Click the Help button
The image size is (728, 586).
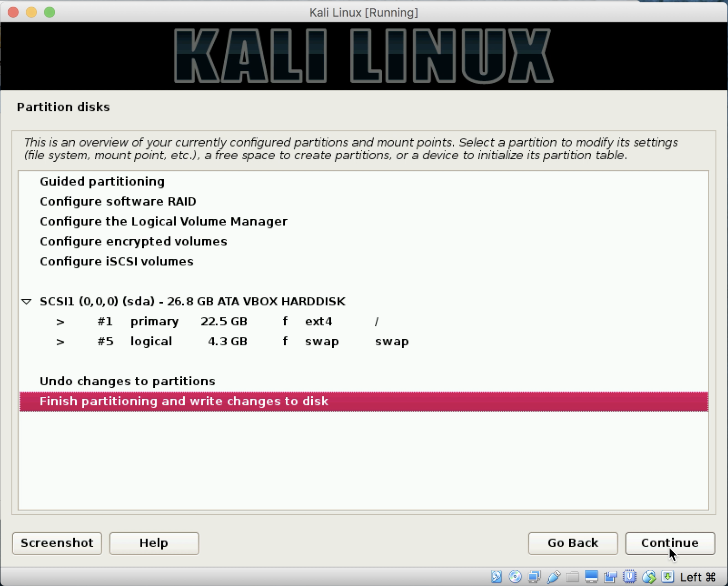click(154, 544)
